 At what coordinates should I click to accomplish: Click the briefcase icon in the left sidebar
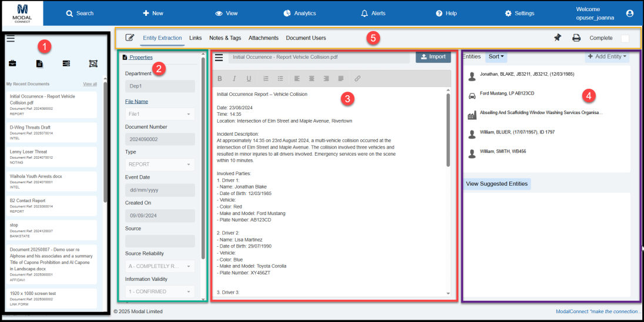pyautogui.click(x=12, y=63)
